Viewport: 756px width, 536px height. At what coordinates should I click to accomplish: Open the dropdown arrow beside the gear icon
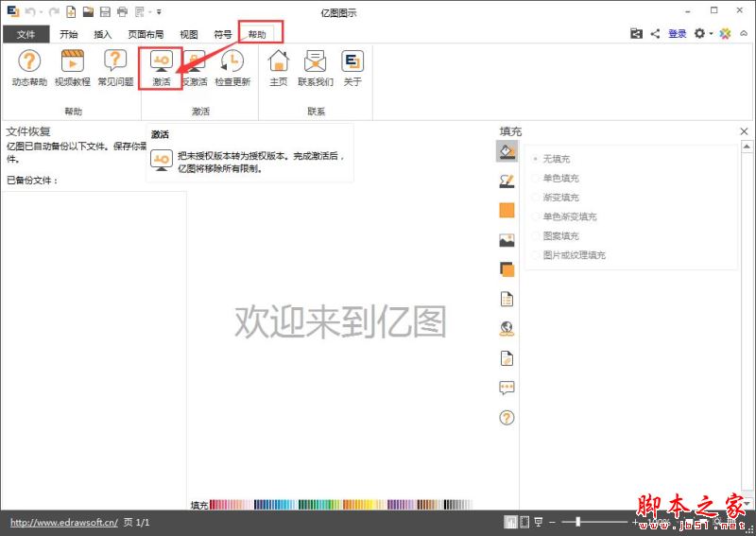point(711,34)
